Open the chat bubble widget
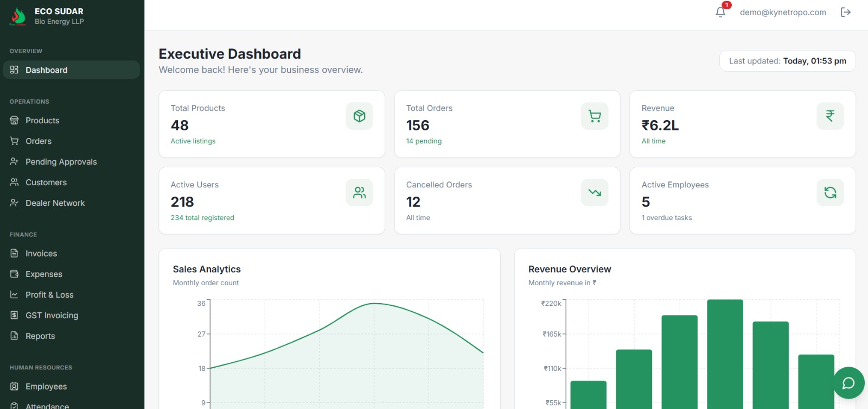This screenshot has width=868, height=409. 848,383
